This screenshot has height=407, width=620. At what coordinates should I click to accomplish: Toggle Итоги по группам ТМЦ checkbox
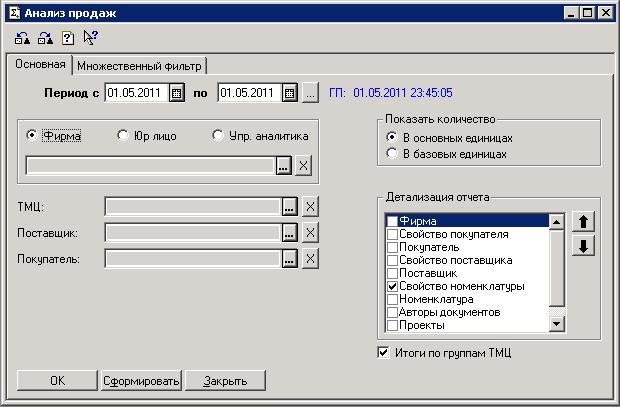click(x=383, y=352)
